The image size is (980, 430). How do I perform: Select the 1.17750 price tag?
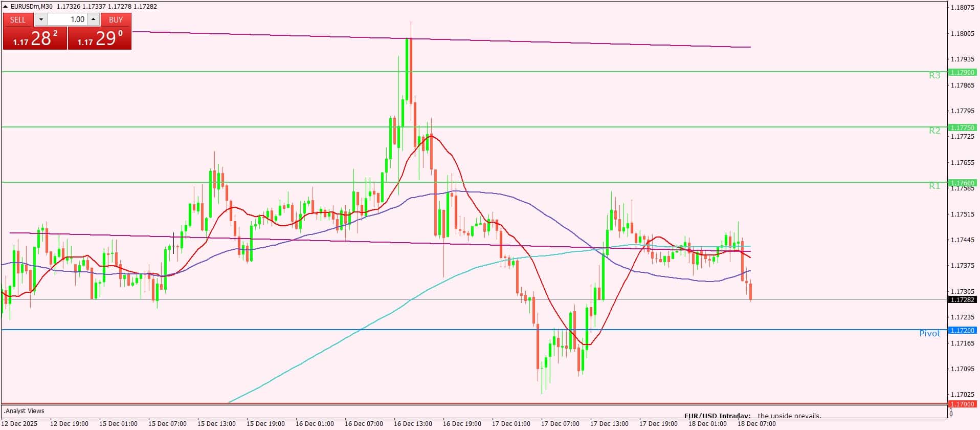[x=962, y=127]
